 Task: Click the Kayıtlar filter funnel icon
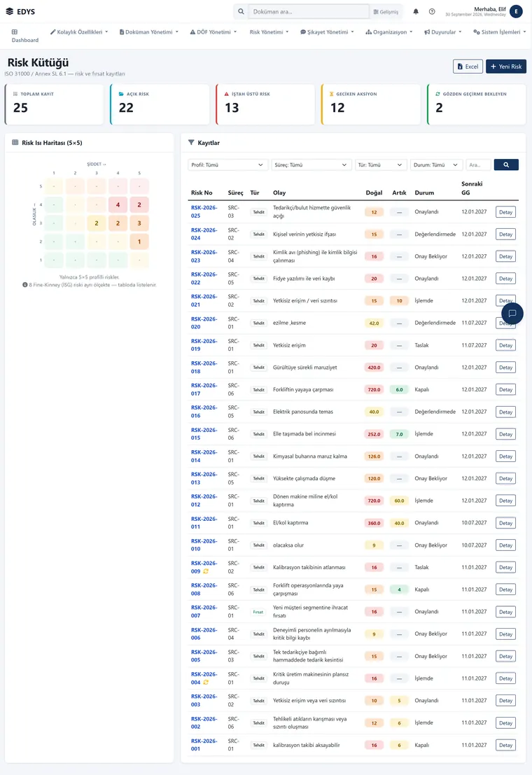(191, 142)
